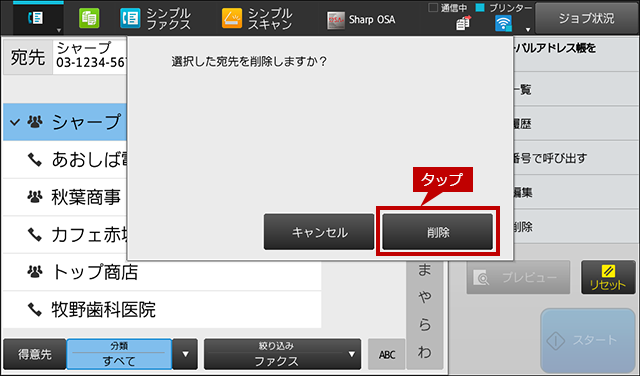Open the fax mode icon at the top left
This screenshot has width=640, height=376.
click(36, 18)
